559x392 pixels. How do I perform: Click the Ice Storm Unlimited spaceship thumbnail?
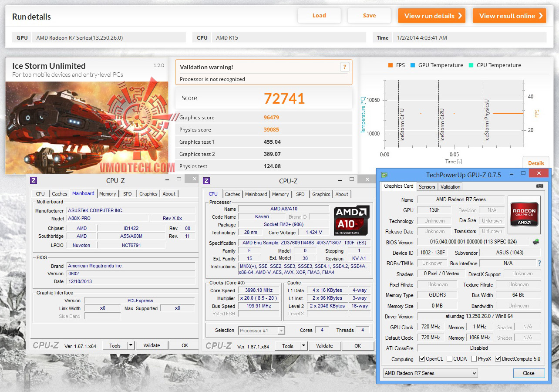click(x=87, y=128)
